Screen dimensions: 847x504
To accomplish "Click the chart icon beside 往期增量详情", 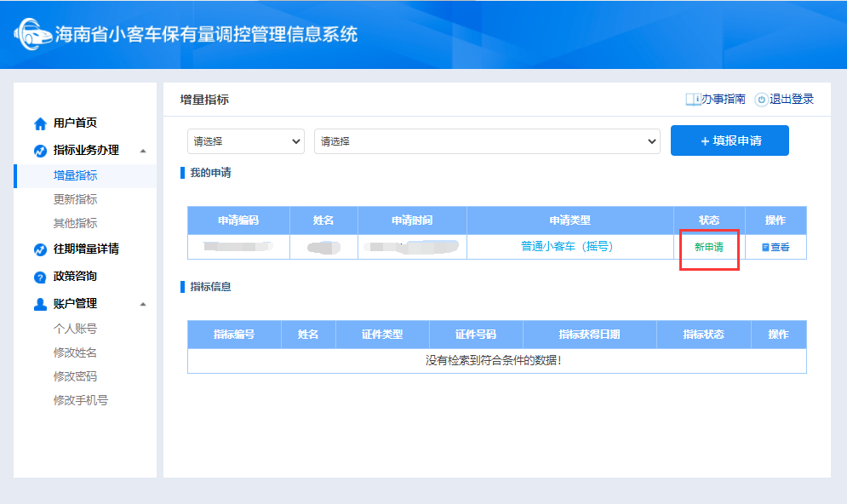I will (x=39, y=249).
